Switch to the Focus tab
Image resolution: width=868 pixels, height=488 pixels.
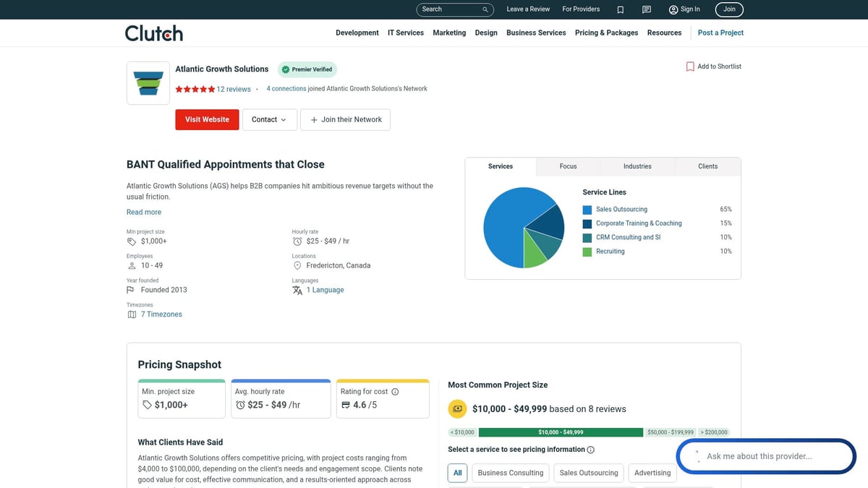click(x=568, y=166)
